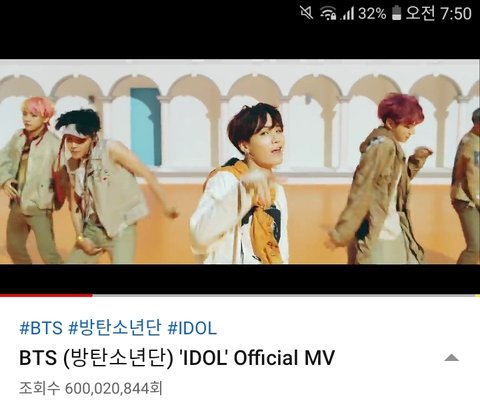Image resolution: width=480 pixels, height=405 pixels.
Task: Open the #BTS hashtag
Action: click(41, 328)
